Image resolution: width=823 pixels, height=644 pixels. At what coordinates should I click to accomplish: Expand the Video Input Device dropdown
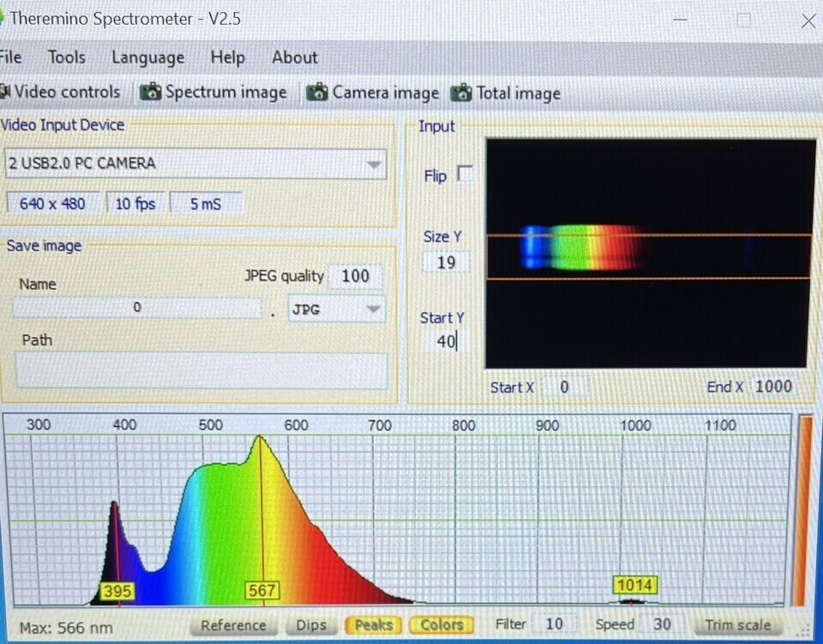[374, 164]
